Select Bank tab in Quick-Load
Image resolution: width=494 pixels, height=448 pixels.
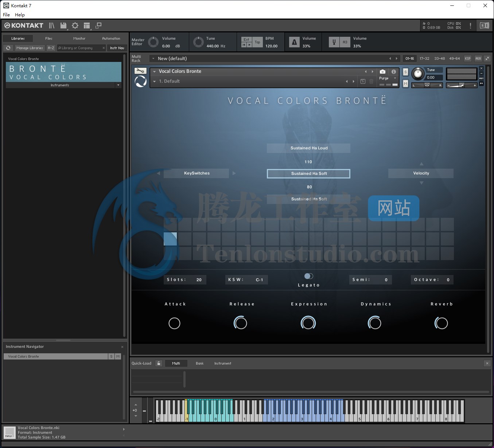pyautogui.click(x=199, y=363)
